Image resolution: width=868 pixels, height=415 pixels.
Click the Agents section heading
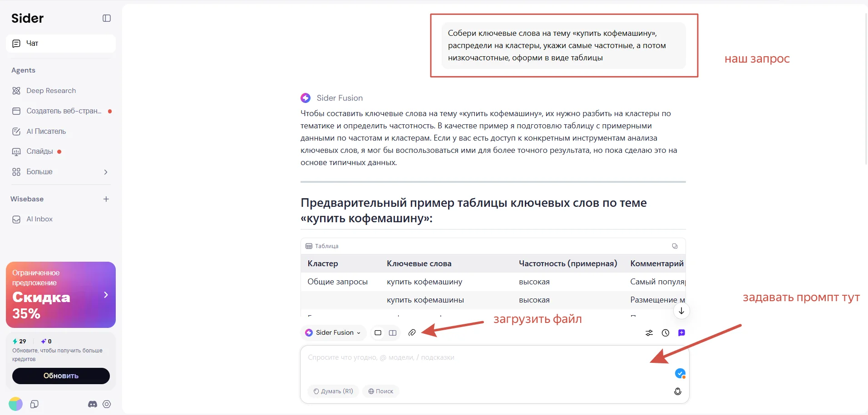click(x=23, y=70)
